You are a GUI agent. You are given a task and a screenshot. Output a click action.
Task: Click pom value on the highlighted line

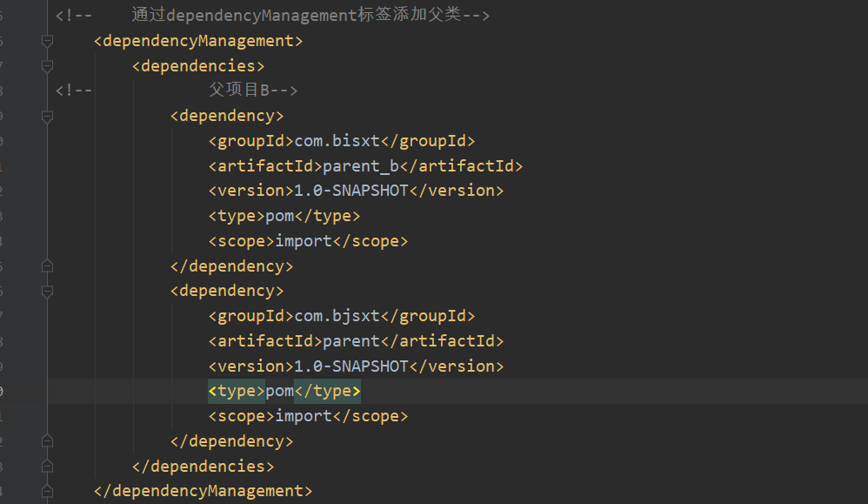click(x=279, y=391)
